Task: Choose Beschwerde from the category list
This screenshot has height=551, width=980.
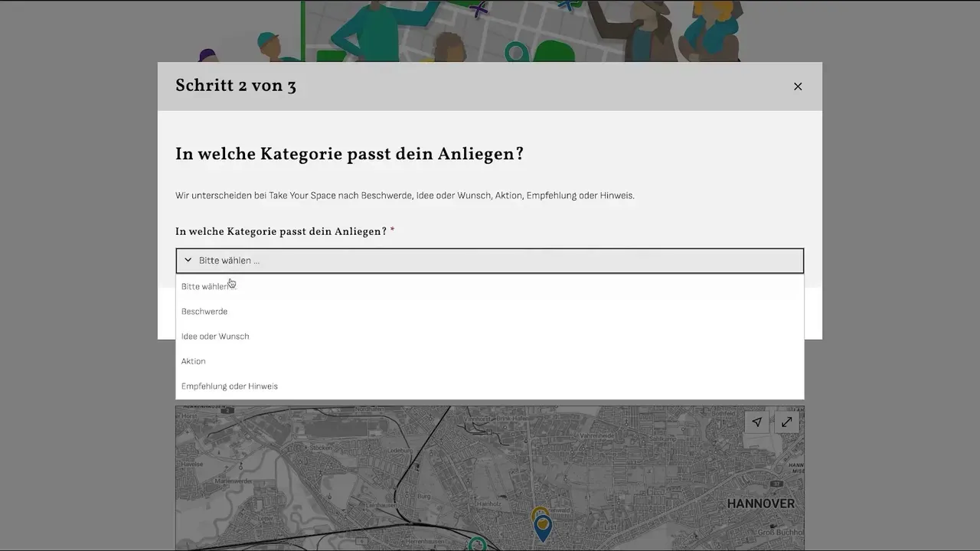Action: tap(490, 311)
